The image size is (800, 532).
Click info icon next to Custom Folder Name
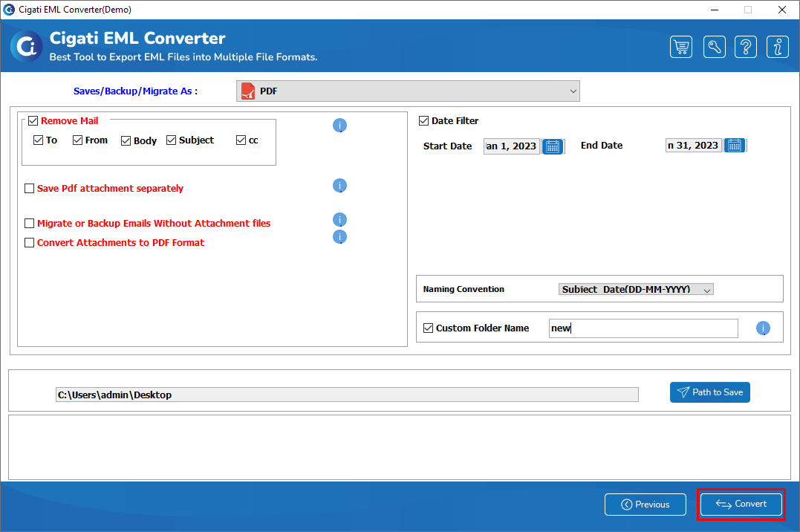pyautogui.click(x=764, y=328)
